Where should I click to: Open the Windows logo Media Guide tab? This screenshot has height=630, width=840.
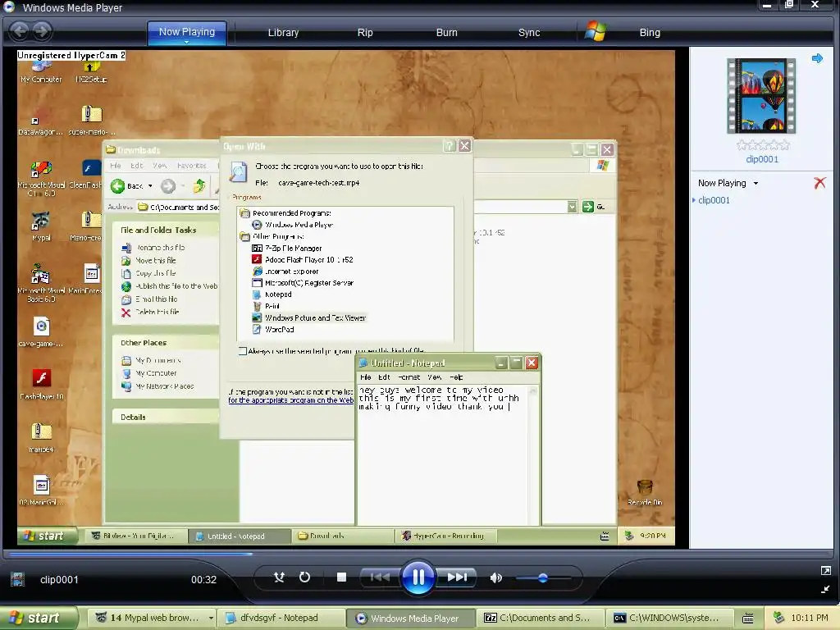[x=596, y=32]
